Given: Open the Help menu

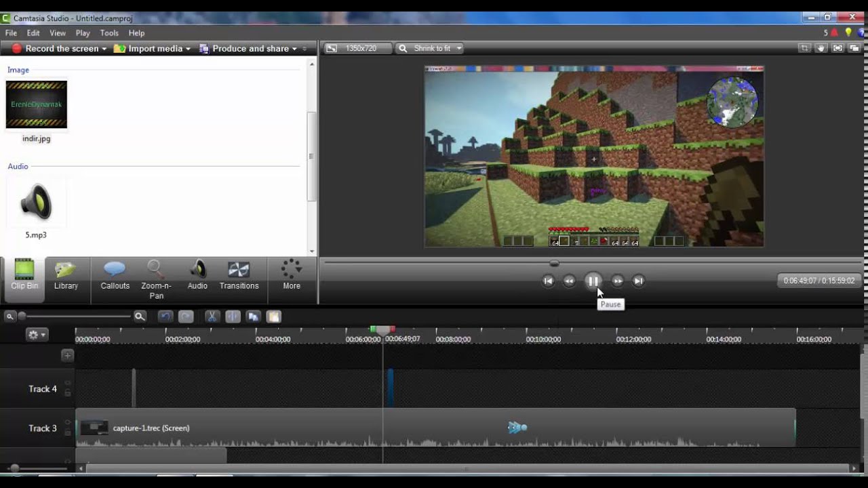Looking at the screenshot, I should point(136,33).
